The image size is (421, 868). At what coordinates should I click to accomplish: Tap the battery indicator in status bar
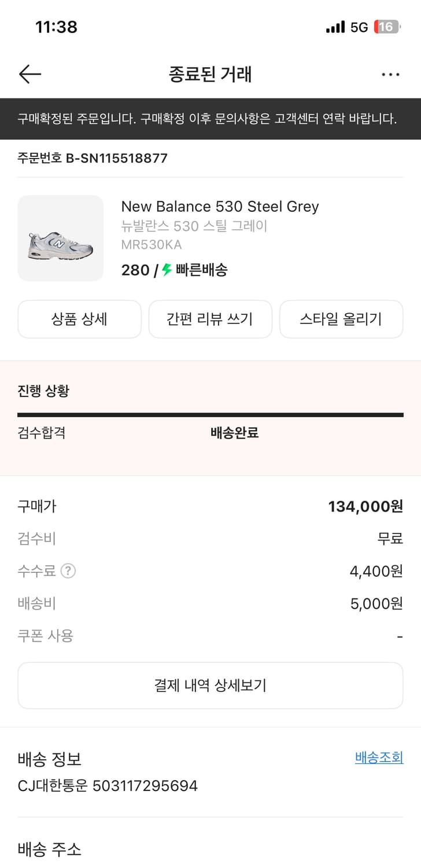[386, 27]
